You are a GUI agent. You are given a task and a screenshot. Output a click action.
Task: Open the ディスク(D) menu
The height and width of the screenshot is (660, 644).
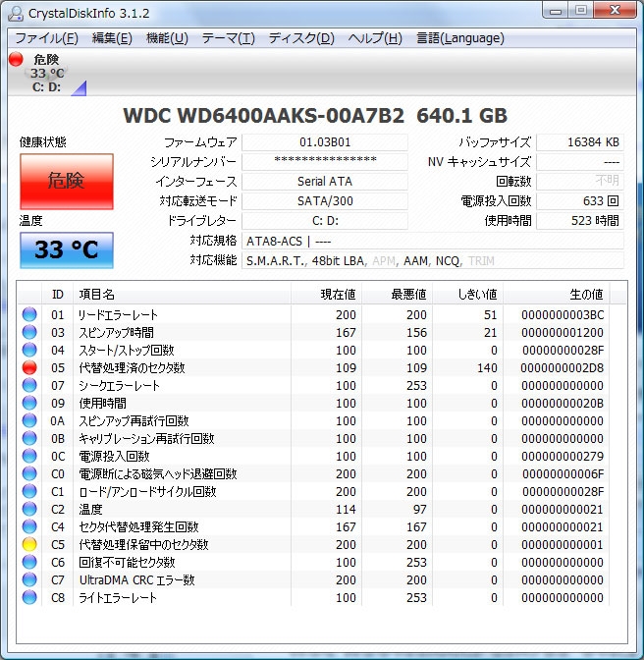click(x=301, y=38)
